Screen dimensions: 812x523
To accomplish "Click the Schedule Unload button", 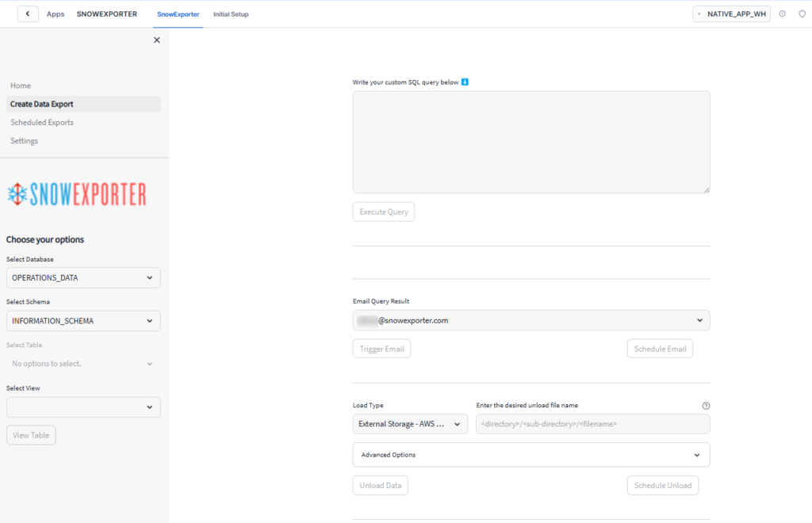I will click(662, 486).
